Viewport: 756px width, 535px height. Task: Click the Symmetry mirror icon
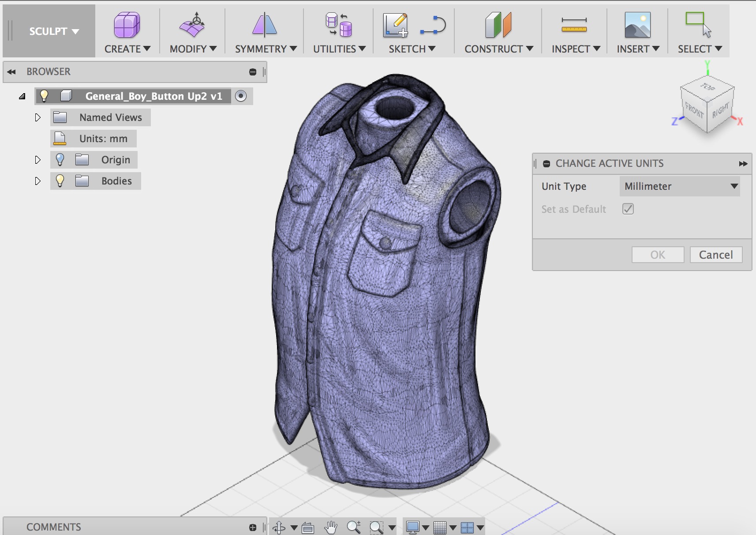pyautogui.click(x=265, y=25)
